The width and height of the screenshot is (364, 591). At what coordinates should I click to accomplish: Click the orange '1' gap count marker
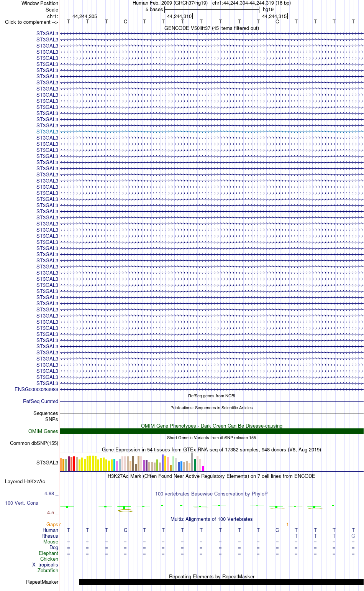click(x=287, y=524)
